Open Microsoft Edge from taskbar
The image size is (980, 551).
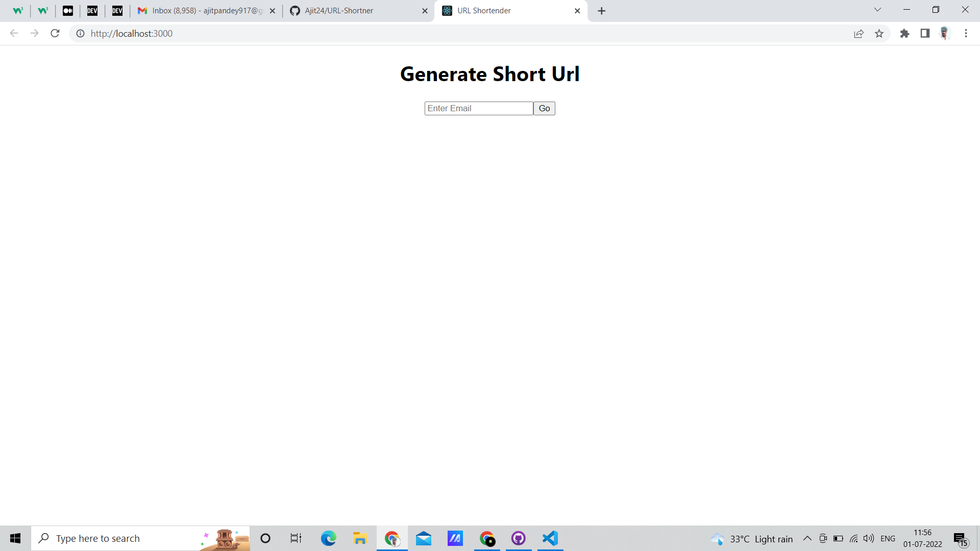[328, 538]
